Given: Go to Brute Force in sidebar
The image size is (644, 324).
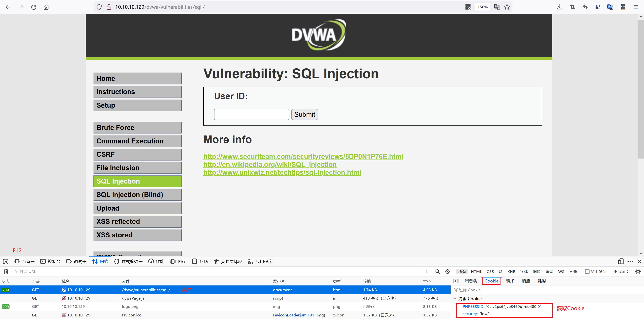Looking at the screenshot, I should click(138, 128).
